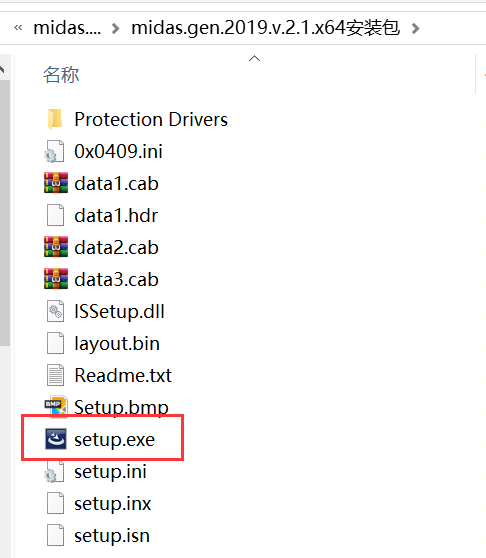
Task: Select data3.cab archive icon
Action: point(56,279)
